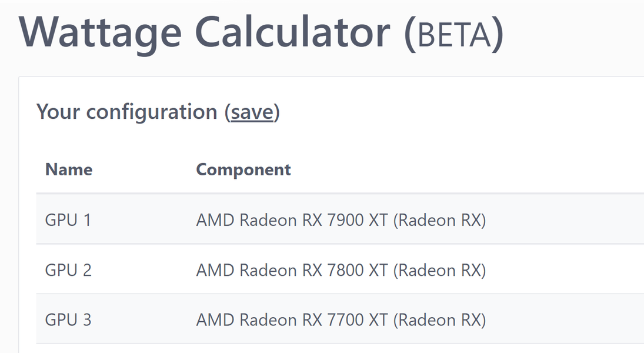Click the "Name" column header
Screen dimensions: 644x353
pyautogui.click(x=69, y=169)
